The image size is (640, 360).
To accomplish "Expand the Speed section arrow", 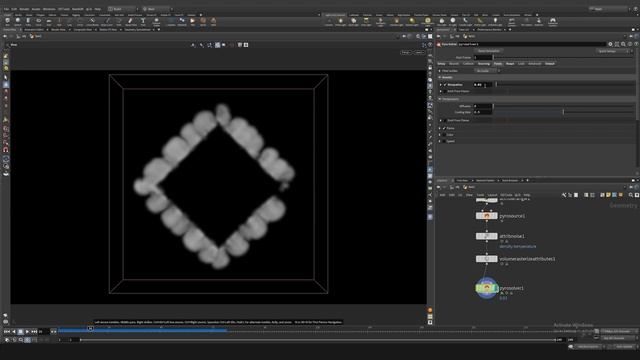I will click(x=440, y=141).
